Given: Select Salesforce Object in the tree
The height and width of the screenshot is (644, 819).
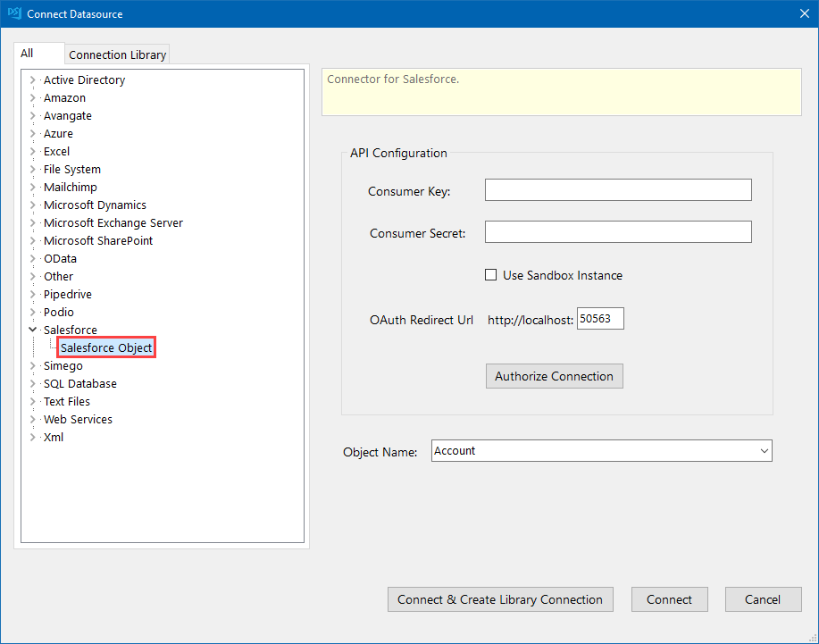Looking at the screenshot, I should click(x=106, y=347).
